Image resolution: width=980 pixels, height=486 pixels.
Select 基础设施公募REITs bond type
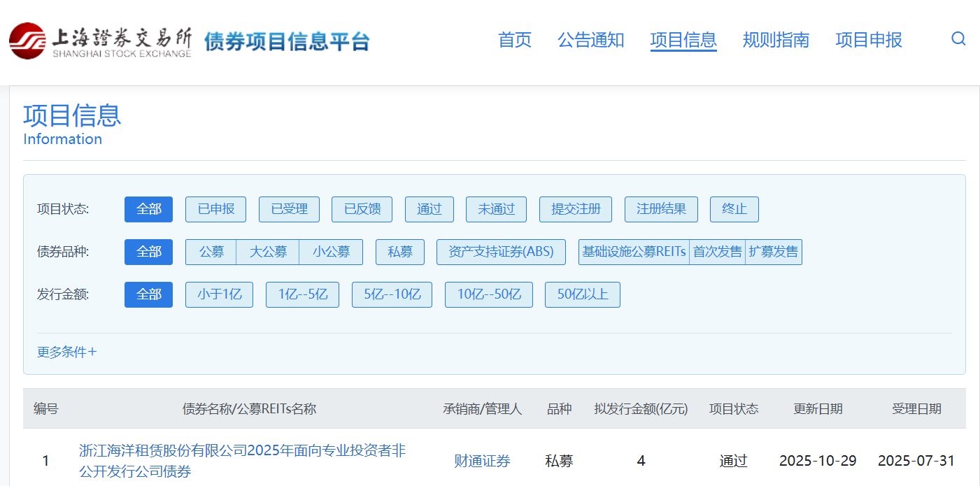pyautogui.click(x=634, y=252)
